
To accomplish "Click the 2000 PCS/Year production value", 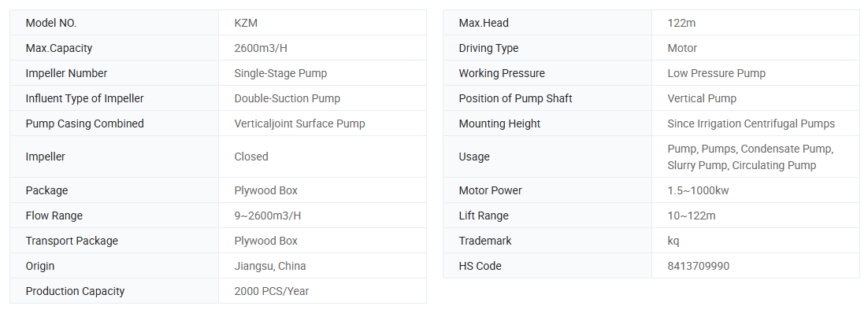I will coord(272,291).
